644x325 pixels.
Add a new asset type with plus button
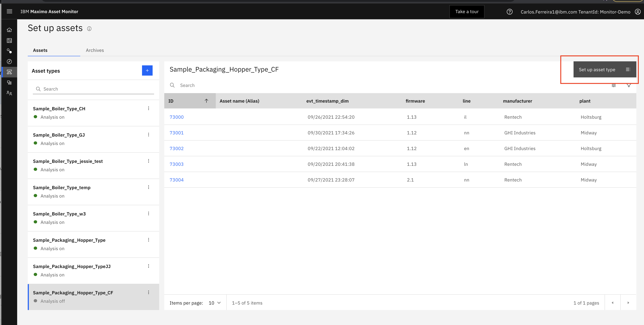[147, 70]
